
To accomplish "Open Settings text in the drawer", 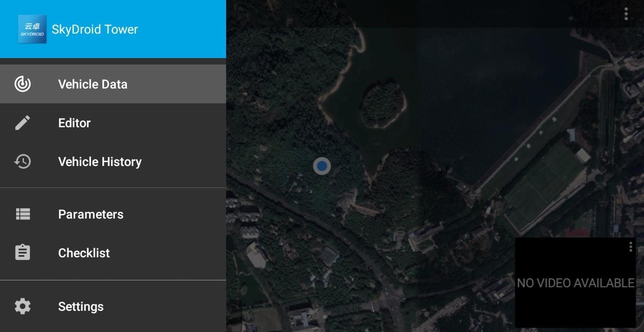I will (x=81, y=307).
